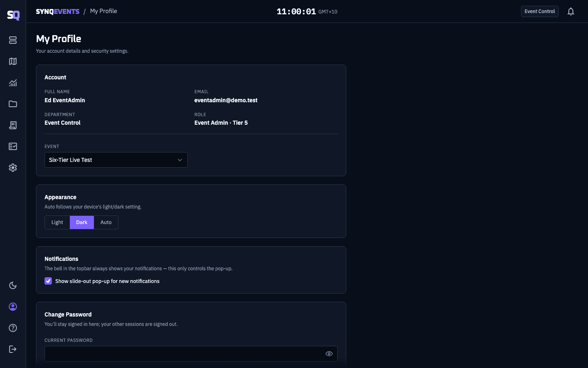Open the receipt log icon in the sidebar
588x368 pixels.
[13, 125]
